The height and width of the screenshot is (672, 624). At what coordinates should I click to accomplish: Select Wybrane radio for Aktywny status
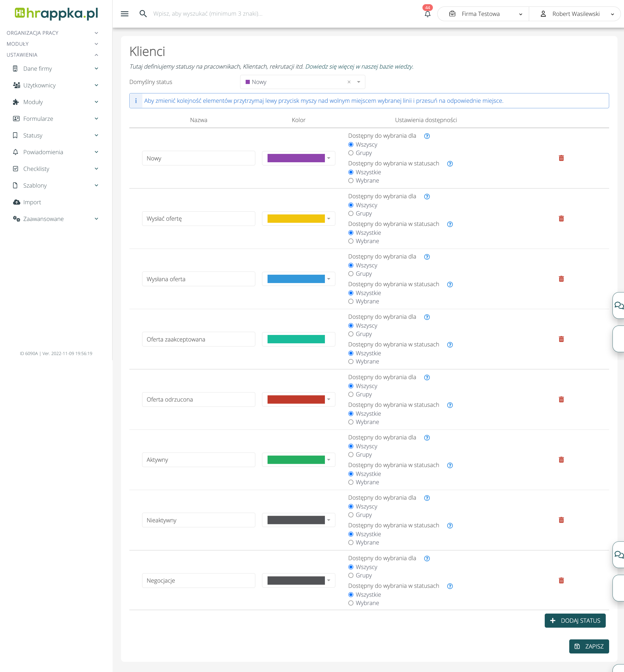click(351, 482)
